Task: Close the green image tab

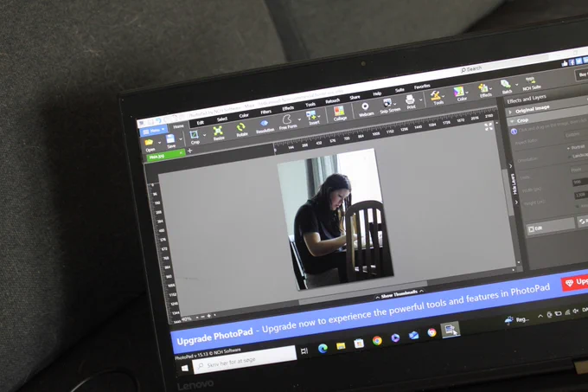Action: coord(181,152)
